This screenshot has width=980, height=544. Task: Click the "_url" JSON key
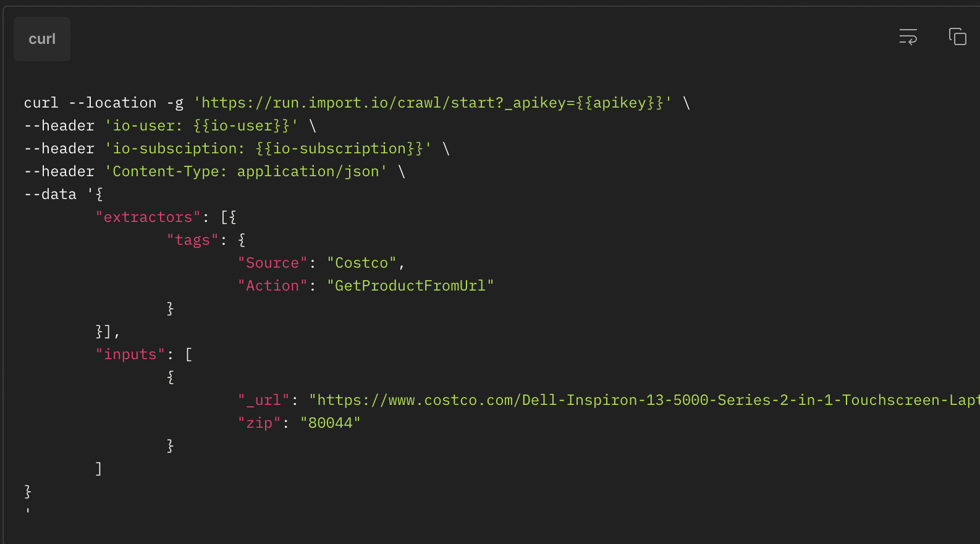pos(263,400)
